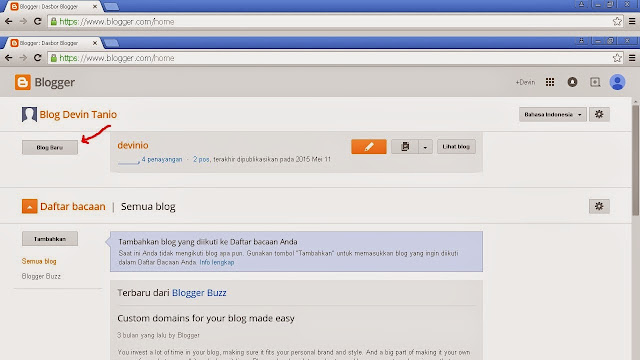Viewport: 640px width, 360px height.
Task: Open the Bahasa Indonesia language dropdown
Action: point(553,114)
